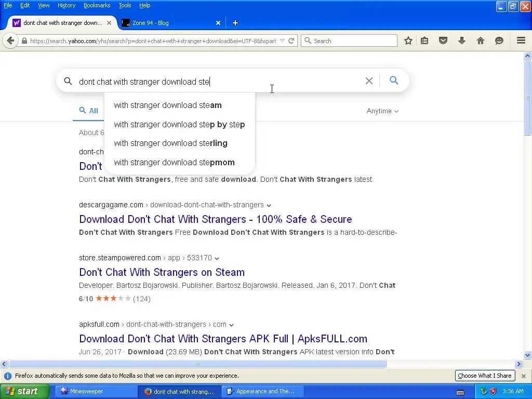The width and height of the screenshot is (532, 399).
Task: Open the downloads arrow icon
Action: point(462,41)
